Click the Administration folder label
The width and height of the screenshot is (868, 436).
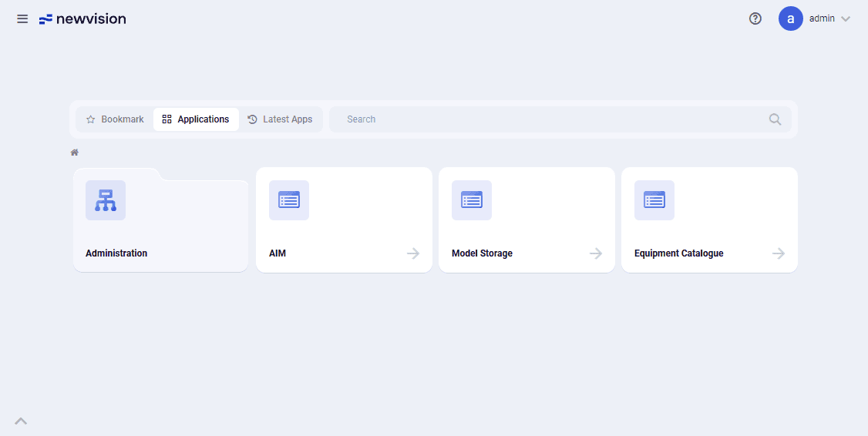pos(116,253)
